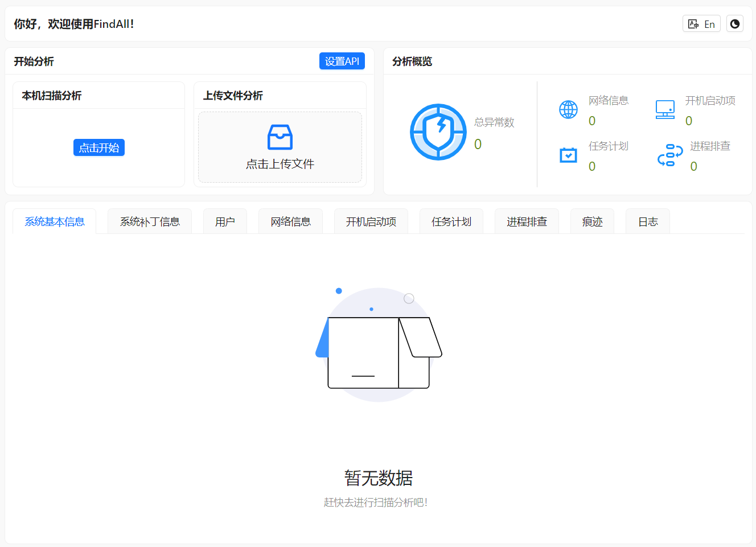Toggle dark mode with the moon icon
The height and width of the screenshot is (547, 756).
(734, 23)
